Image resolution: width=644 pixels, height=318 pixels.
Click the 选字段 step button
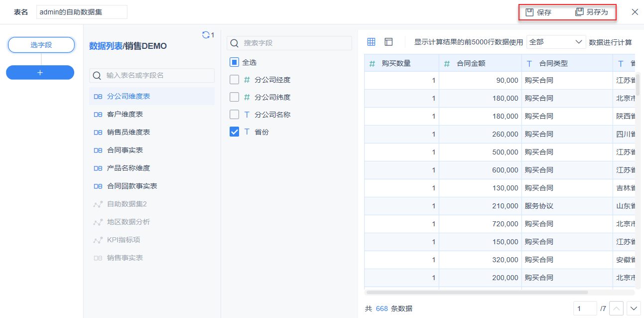(x=41, y=45)
